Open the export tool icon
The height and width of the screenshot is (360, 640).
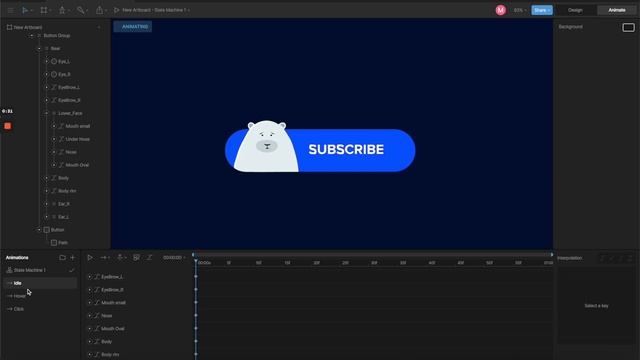[99, 10]
